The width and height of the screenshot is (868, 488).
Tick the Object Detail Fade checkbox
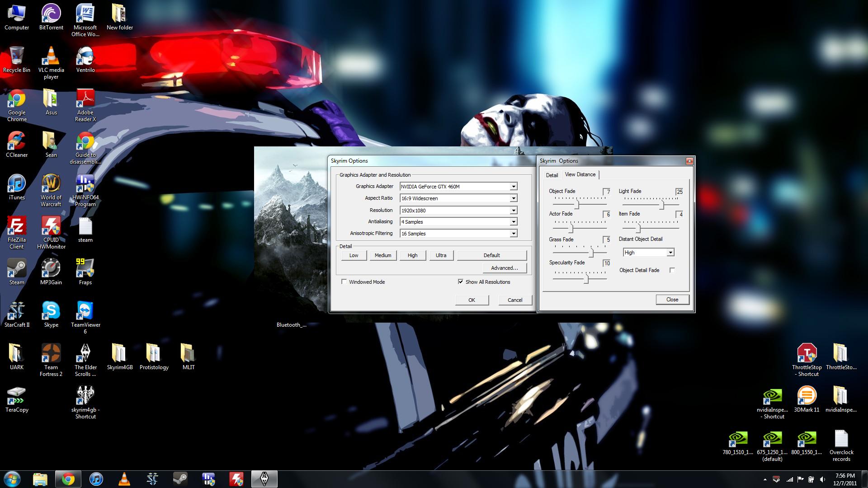point(672,270)
